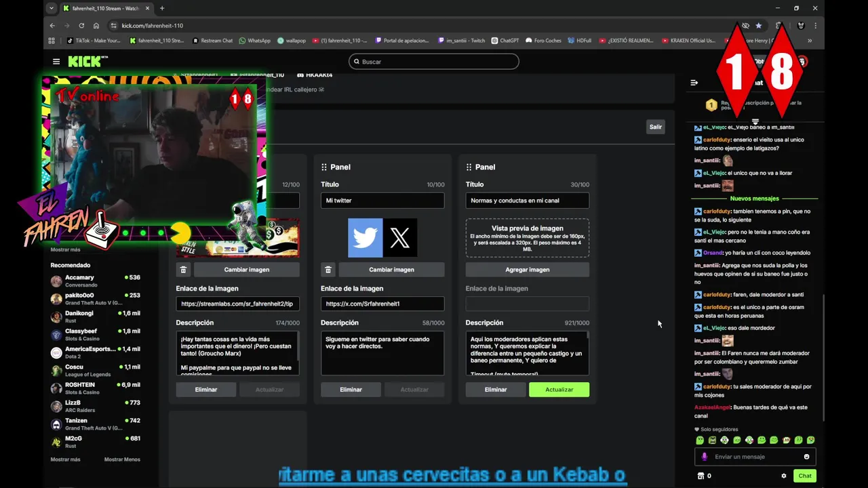This screenshot has height=488, width=868.
Task: Click the Normas panel description text area
Action: point(528,353)
